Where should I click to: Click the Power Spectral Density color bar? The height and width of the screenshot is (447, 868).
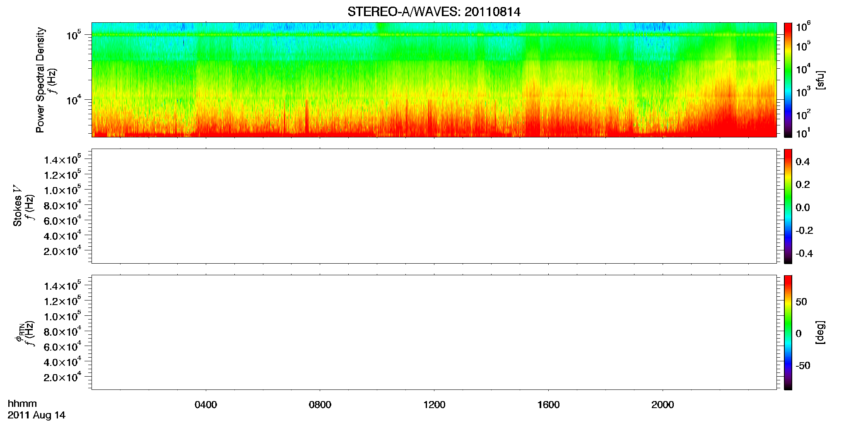788,80
